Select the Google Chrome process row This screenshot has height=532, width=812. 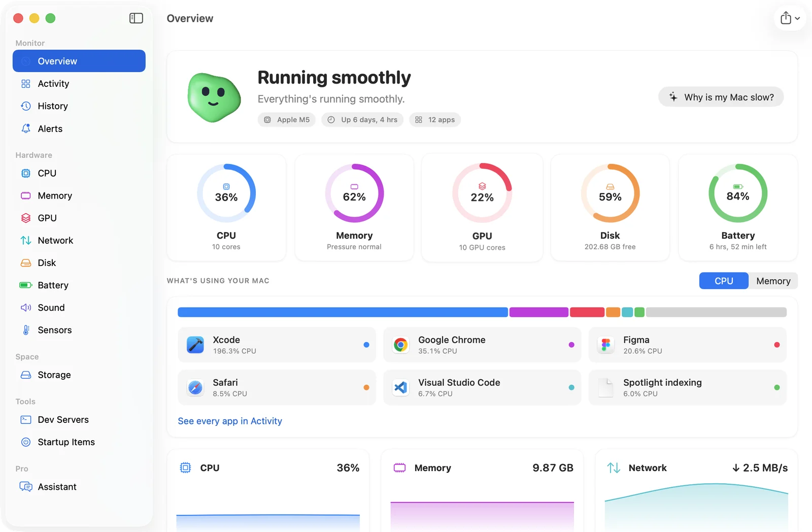(x=482, y=345)
